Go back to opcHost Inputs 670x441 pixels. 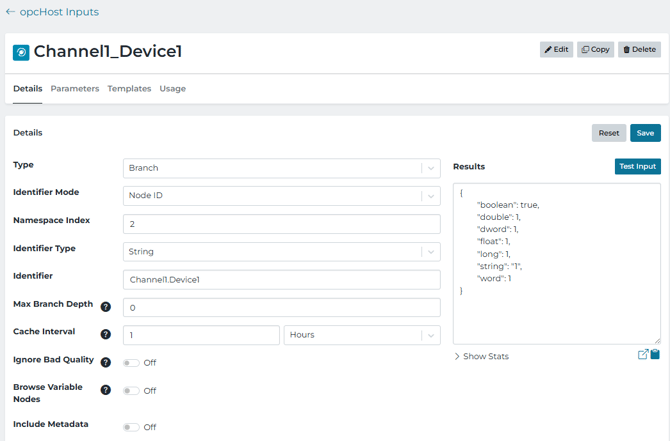tap(52, 12)
